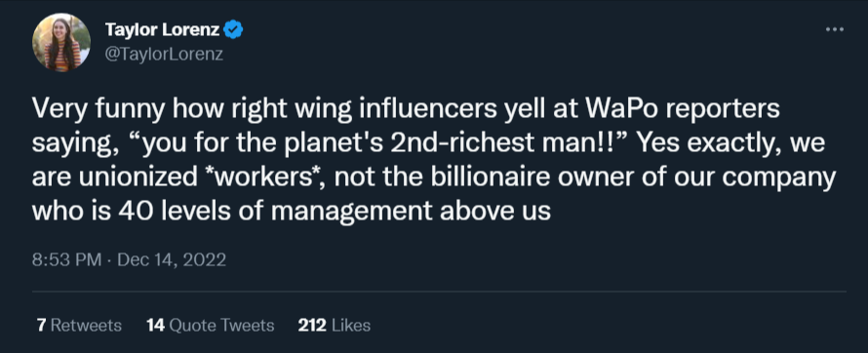Click the Dec 14, 2022 date

coord(172,259)
